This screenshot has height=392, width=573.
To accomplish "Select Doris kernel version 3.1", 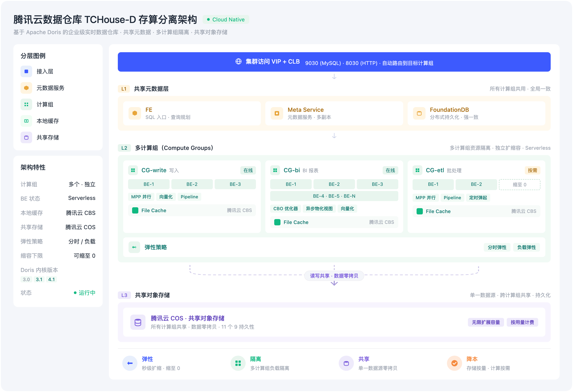I will tap(39, 280).
